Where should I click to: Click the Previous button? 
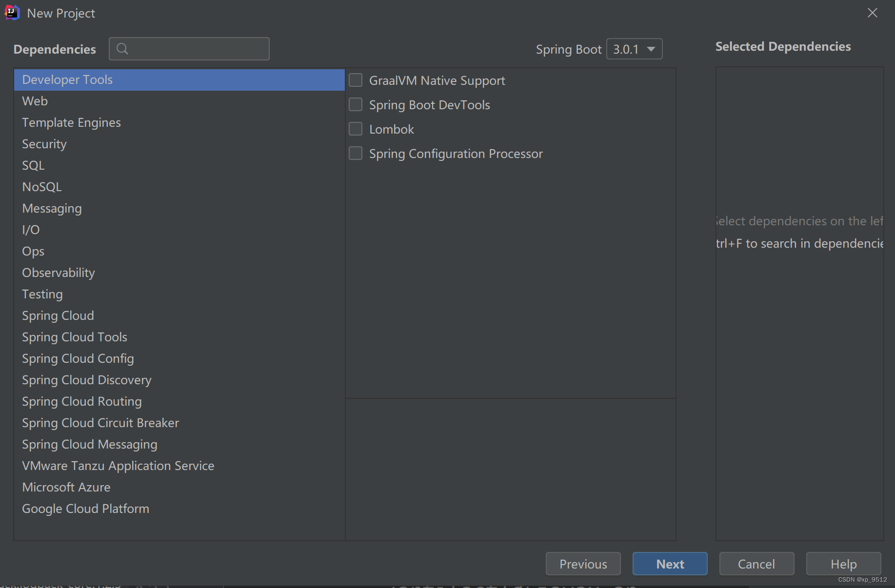[583, 564]
